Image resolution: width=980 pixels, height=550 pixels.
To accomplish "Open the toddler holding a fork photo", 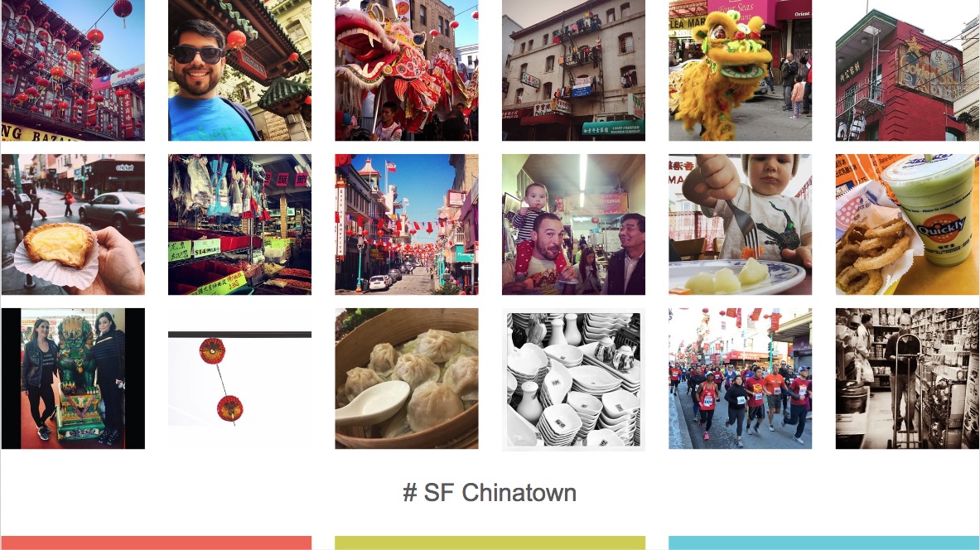I will tap(740, 224).
